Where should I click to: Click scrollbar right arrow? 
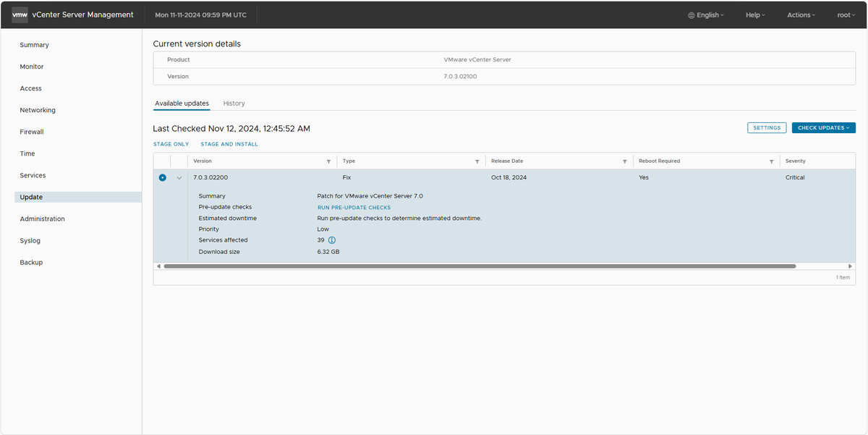pyautogui.click(x=850, y=266)
